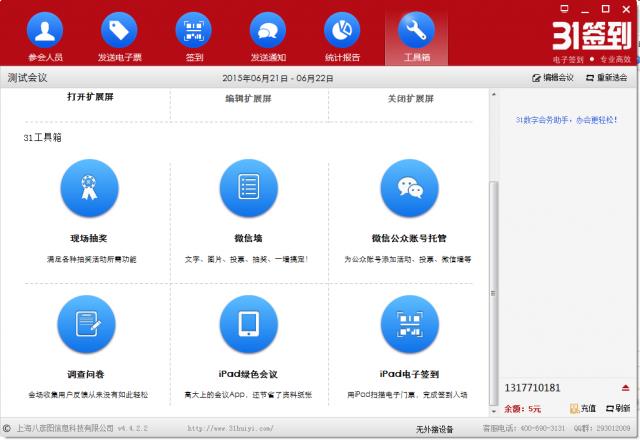This screenshot has width=640, height=440.
Task: Click the 31工具箱 section heading
Action: pos(42,138)
